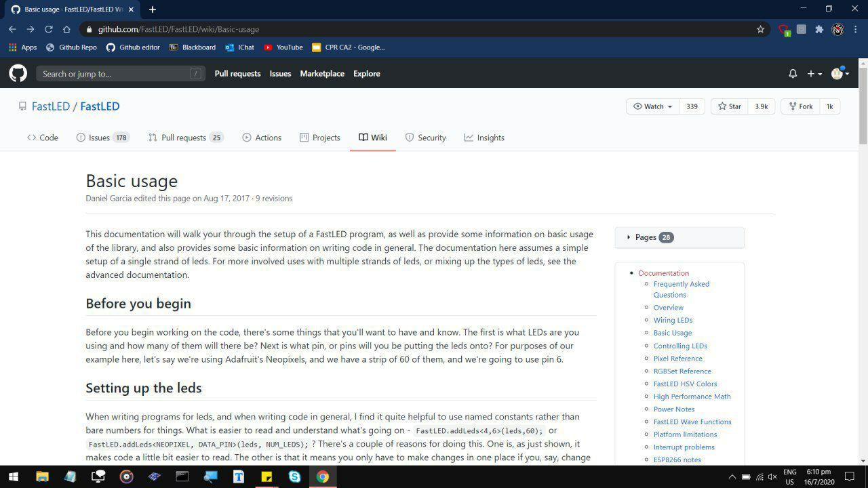The image size is (868, 488).
Task: Open the High Performance Math page
Action: coord(692,396)
